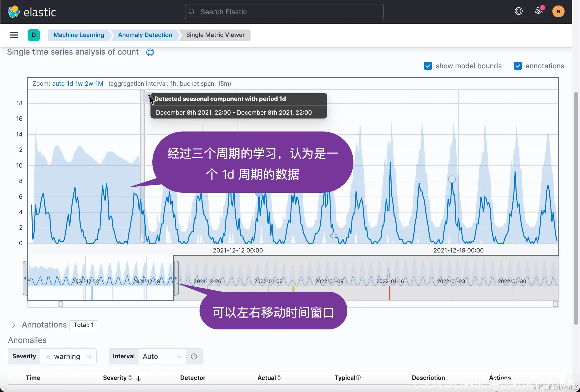The height and width of the screenshot is (392, 580).
Task: Open the newsfeed celebration icon
Action: (538, 11)
